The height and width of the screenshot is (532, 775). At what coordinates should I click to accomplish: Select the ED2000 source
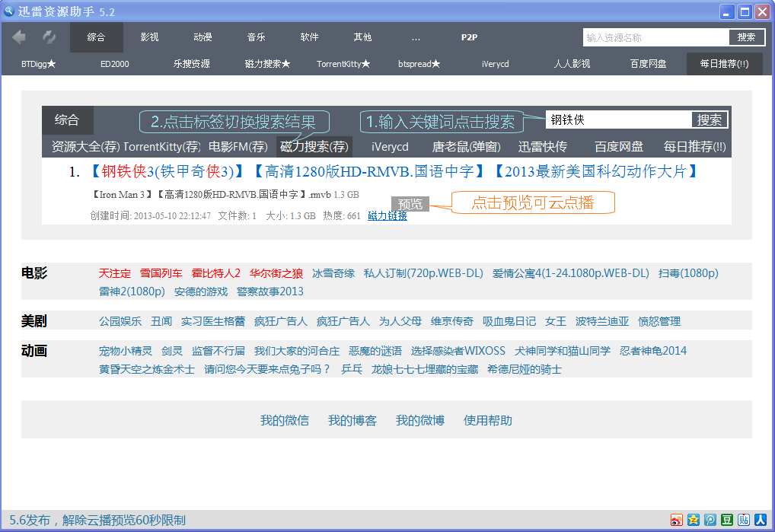pos(115,64)
